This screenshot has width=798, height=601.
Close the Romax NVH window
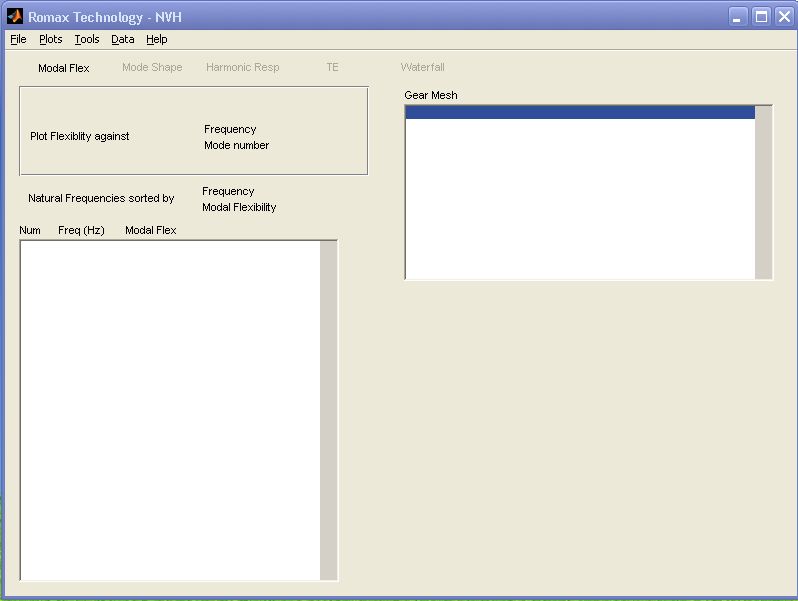[785, 17]
